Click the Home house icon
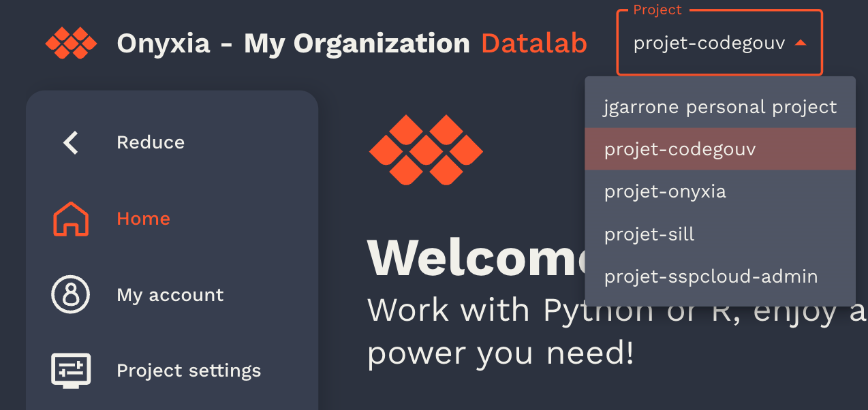 tap(71, 219)
